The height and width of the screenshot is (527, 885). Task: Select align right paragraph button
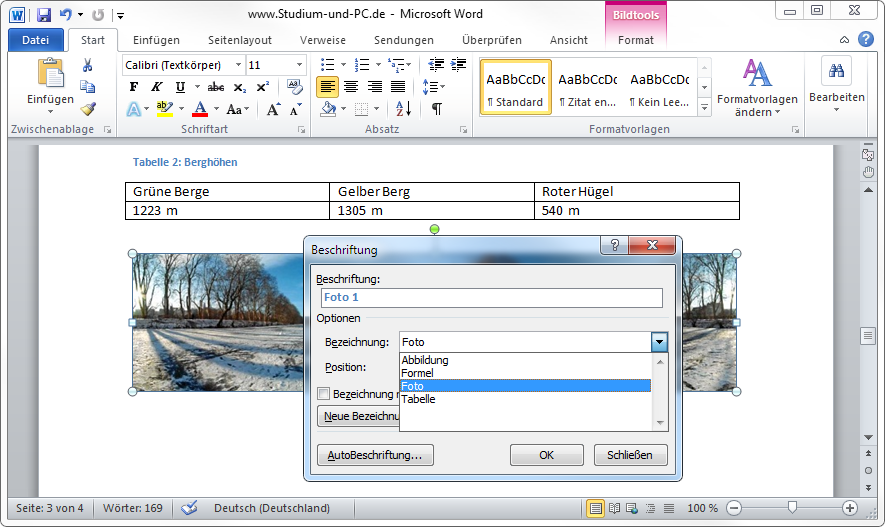click(375, 87)
